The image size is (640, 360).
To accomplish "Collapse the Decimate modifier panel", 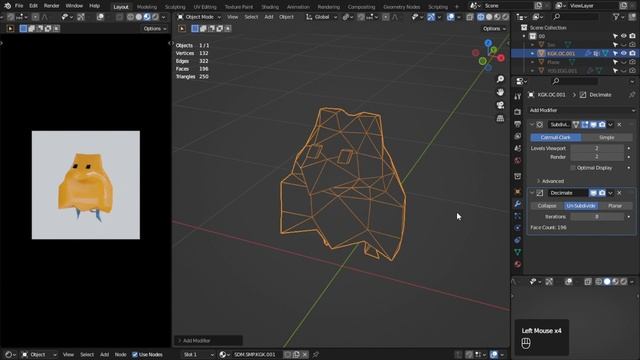I will [532, 193].
